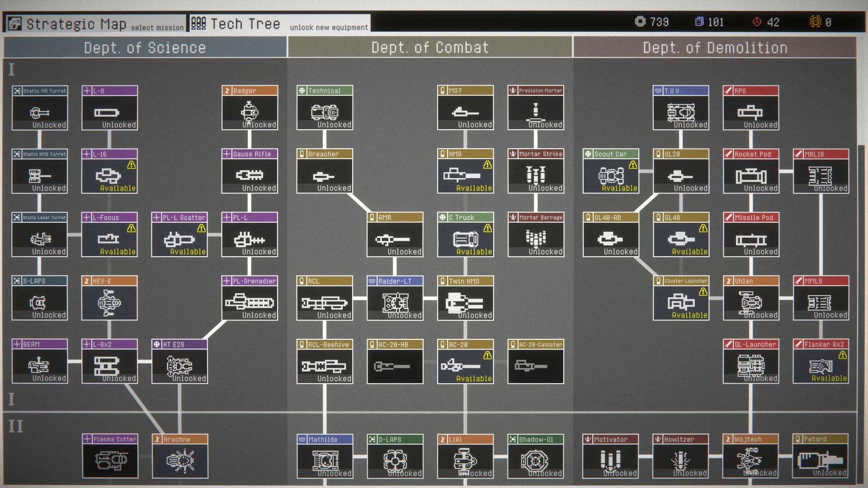Select the Precision Mortar tech icon
This screenshot has height=488, width=868.
click(x=536, y=110)
